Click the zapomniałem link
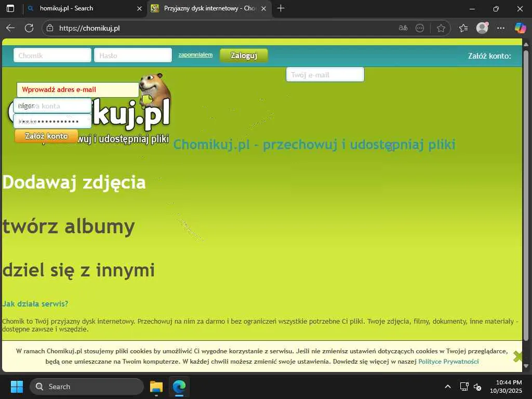The width and height of the screenshot is (532, 399). point(195,55)
